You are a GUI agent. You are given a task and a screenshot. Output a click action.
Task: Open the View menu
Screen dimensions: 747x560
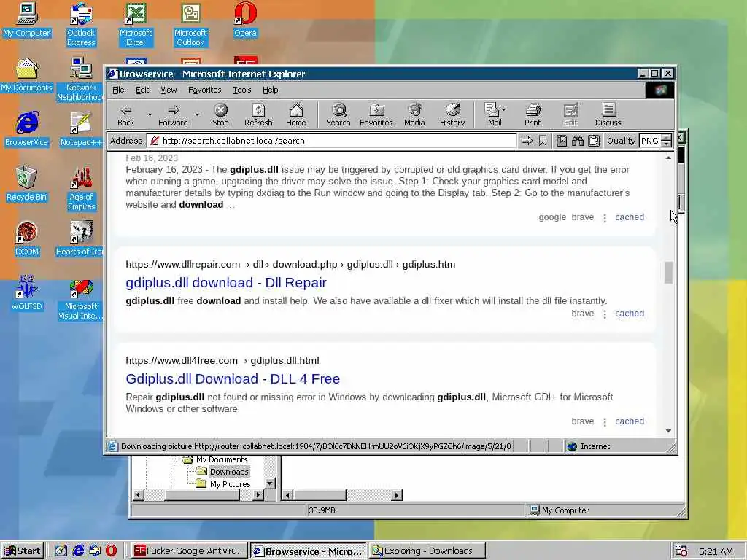click(169, 90)
